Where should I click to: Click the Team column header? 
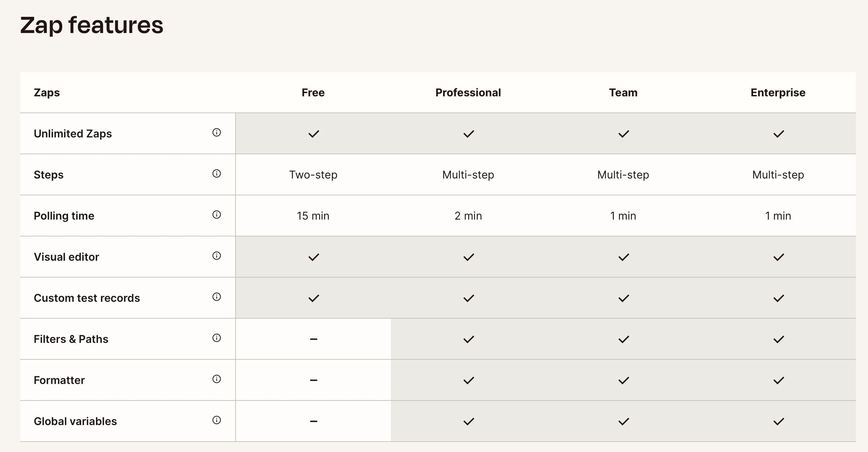coord(623,93)
